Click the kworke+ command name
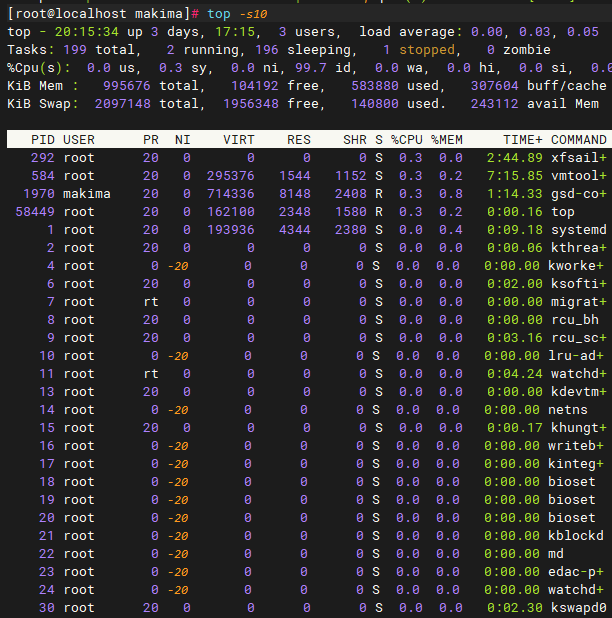 576,266
